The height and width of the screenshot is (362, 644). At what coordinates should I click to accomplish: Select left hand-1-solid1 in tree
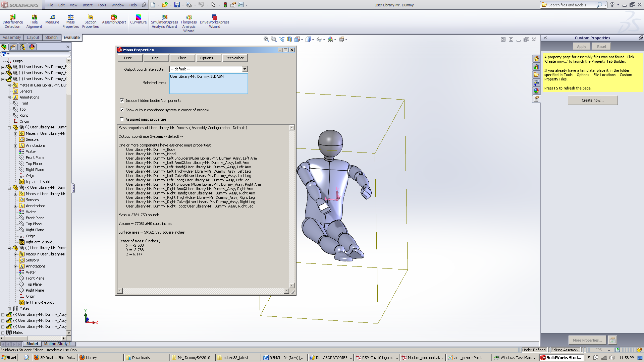(x=40, y=302)
